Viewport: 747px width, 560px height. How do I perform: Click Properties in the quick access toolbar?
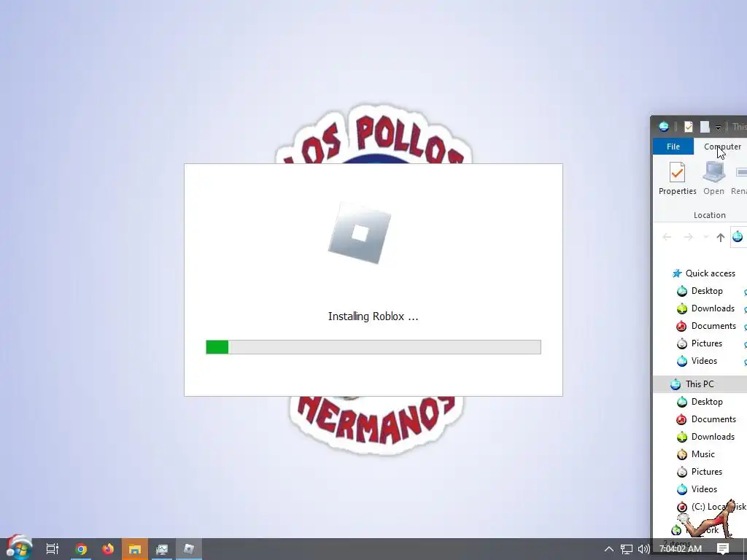[689, 127]
